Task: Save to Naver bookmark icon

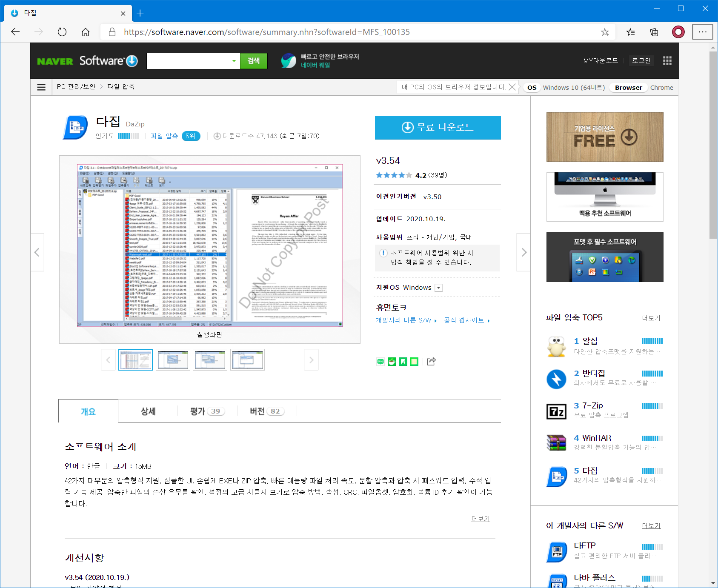Action: point(403,362)
